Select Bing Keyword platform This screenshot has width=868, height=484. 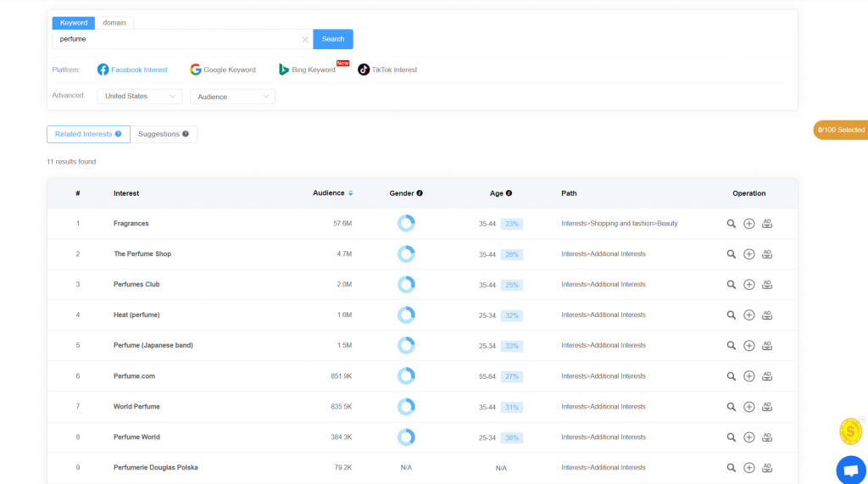[x=307, y=70]
